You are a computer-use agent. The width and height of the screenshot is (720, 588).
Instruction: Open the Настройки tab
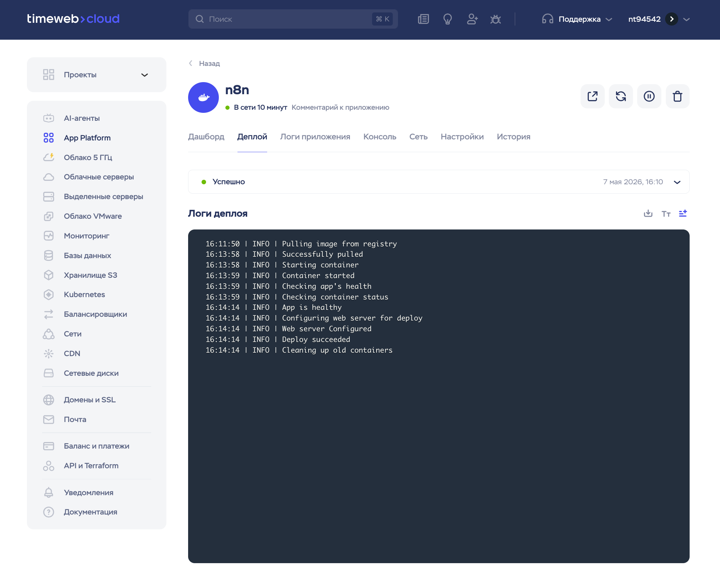click(462, 137)
